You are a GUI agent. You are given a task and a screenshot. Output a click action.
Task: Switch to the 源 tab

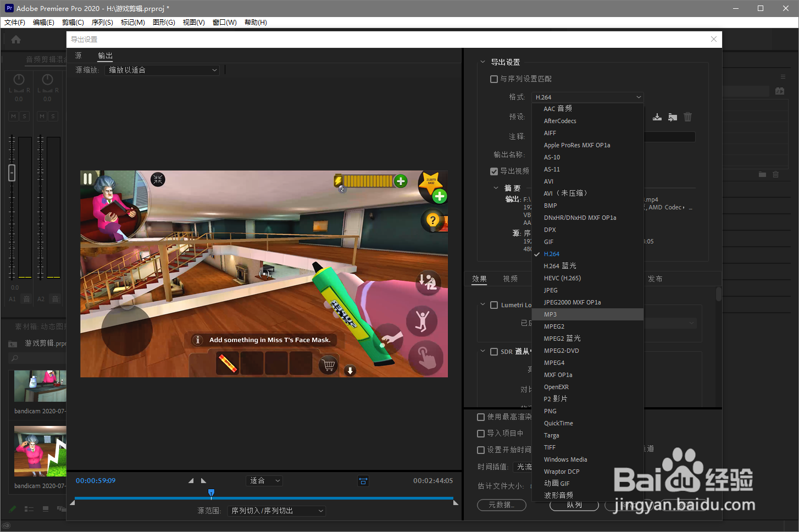pyautogui.click(x=79, y=56)
